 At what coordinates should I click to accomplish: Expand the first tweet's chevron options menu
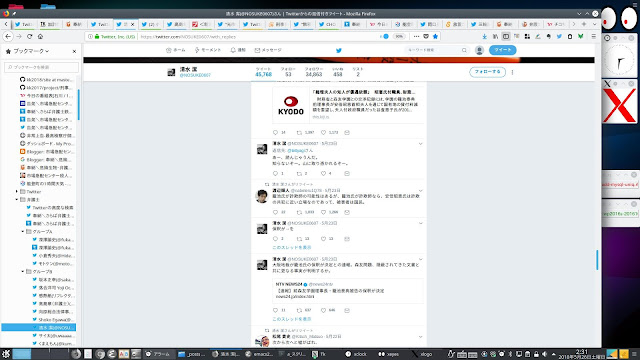[x=420, y=144]
